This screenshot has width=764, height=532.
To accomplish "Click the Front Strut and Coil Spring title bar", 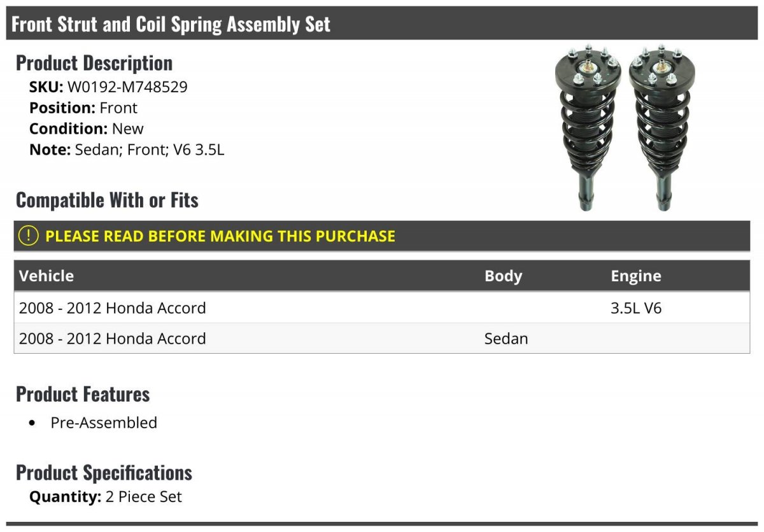I will [382, 24].
